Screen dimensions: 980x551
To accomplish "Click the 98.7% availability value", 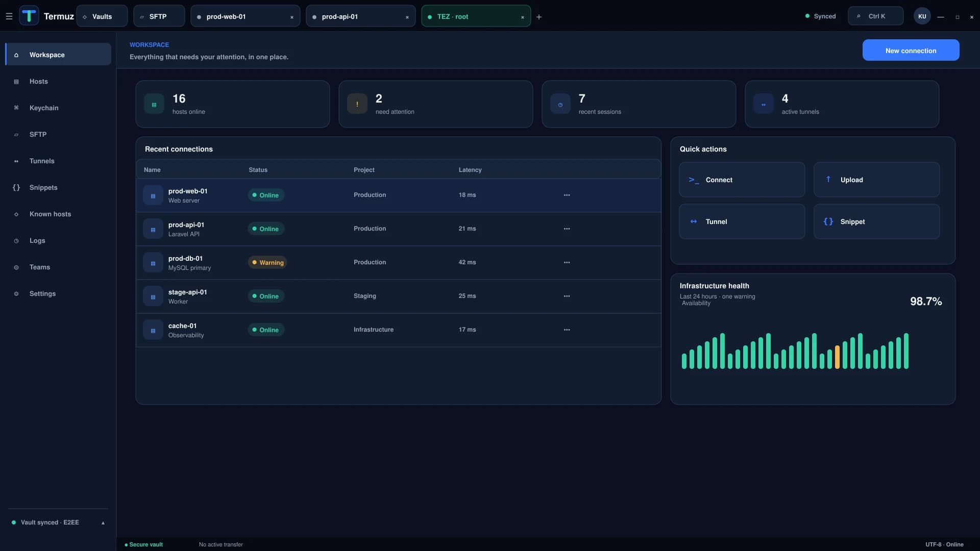I will click(x=926, y=301).
